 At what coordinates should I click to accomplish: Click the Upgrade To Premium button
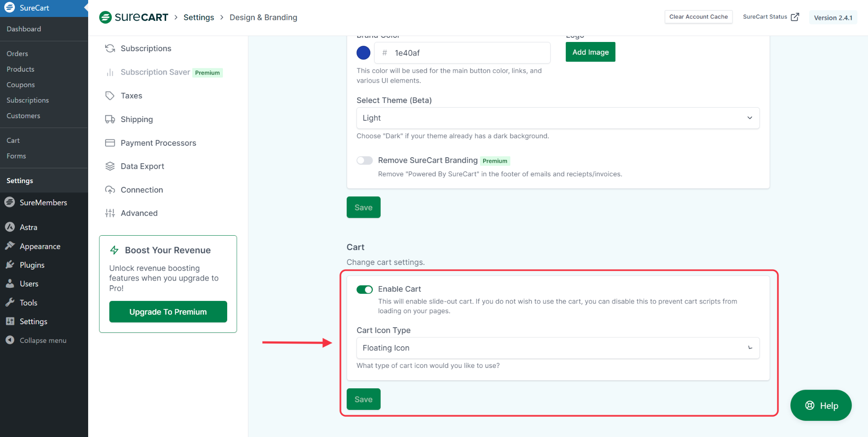[x=168, y=312]
